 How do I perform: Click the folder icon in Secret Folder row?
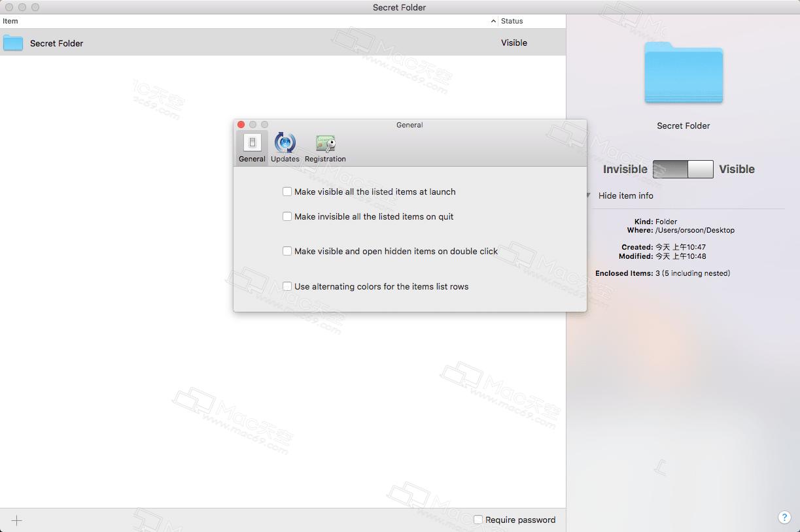(x=13, y=43)
